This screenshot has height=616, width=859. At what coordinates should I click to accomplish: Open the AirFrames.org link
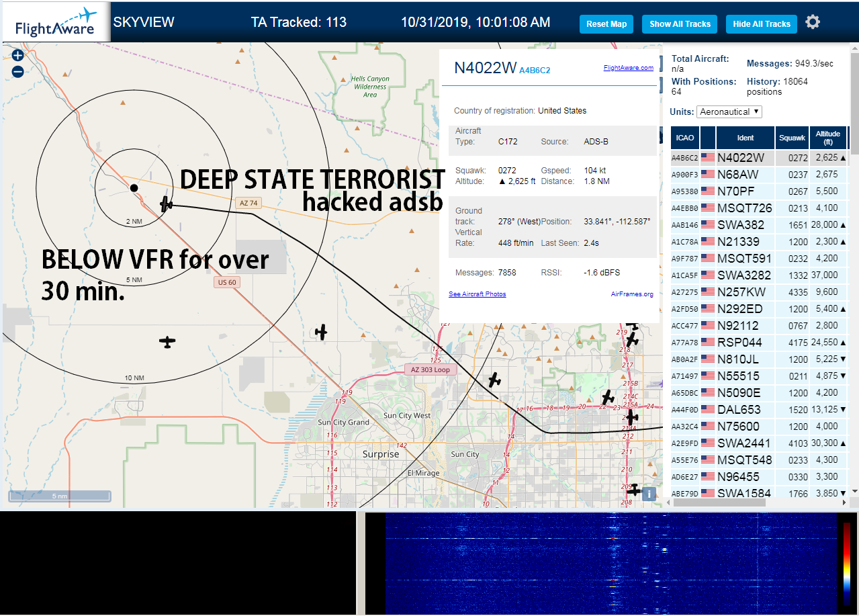pyautogui.click(x=632, y=294)
